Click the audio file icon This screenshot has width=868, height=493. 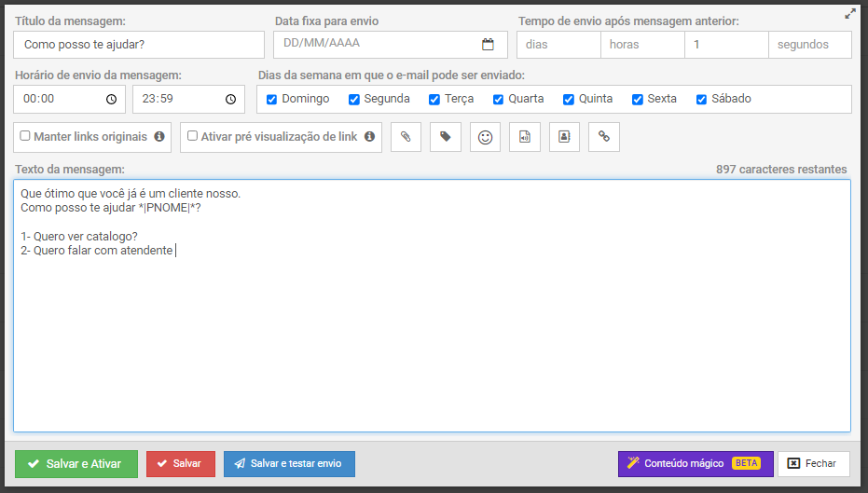(525, 137)
